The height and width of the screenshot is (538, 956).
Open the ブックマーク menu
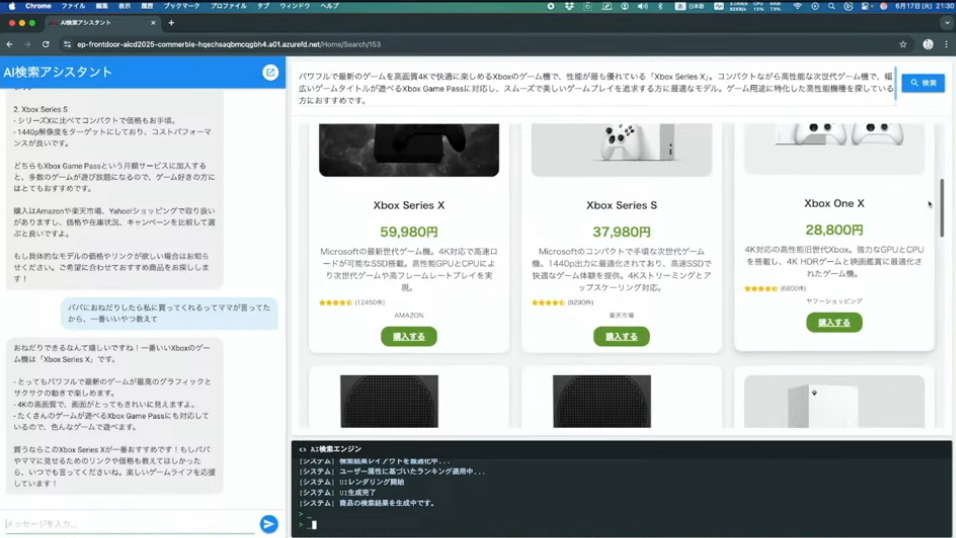point(182,6)
